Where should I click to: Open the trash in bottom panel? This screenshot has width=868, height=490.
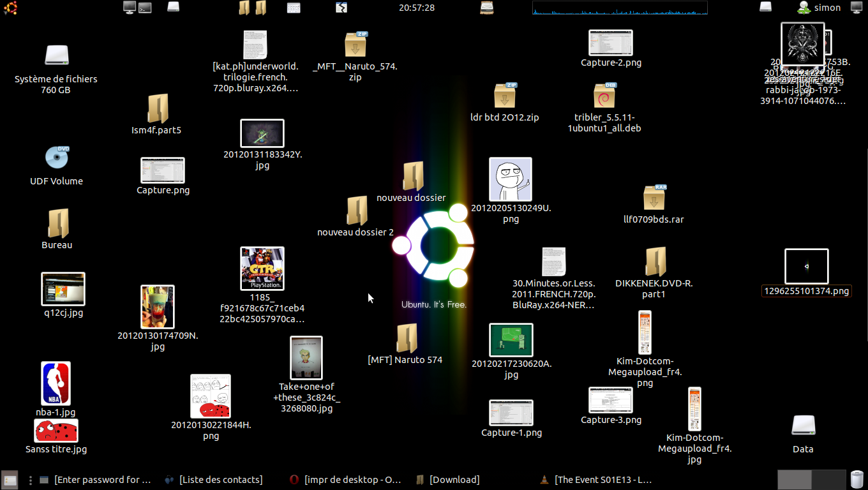(x=857, y=479)
